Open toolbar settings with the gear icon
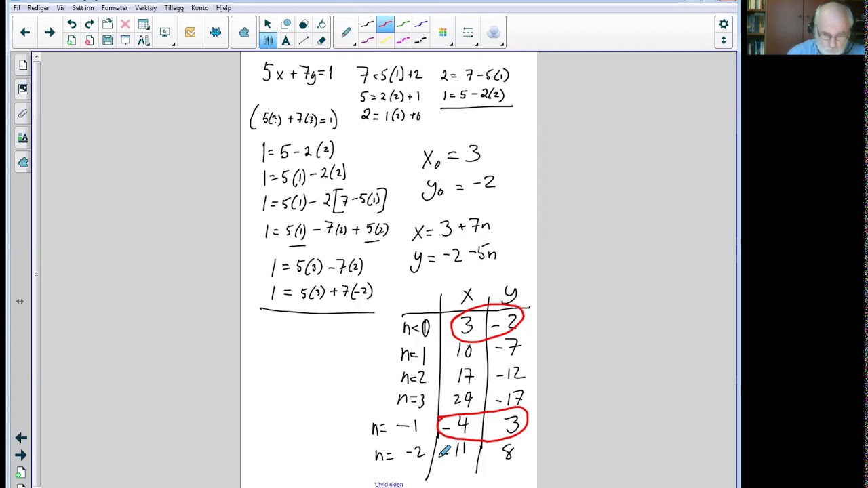The height and width of the screenshot is (488, 868). coord(724,24)
